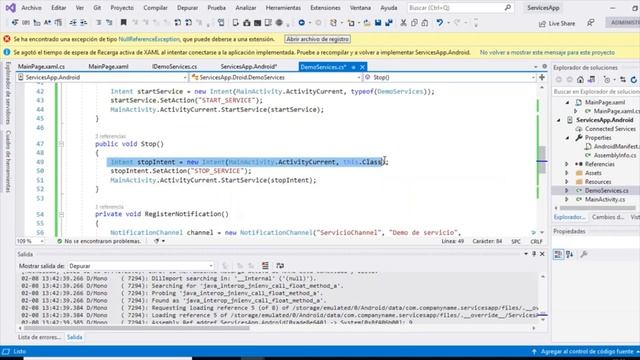Click the Visual Studio logo icon
The image size is (640, 360).
coord(10,8)
